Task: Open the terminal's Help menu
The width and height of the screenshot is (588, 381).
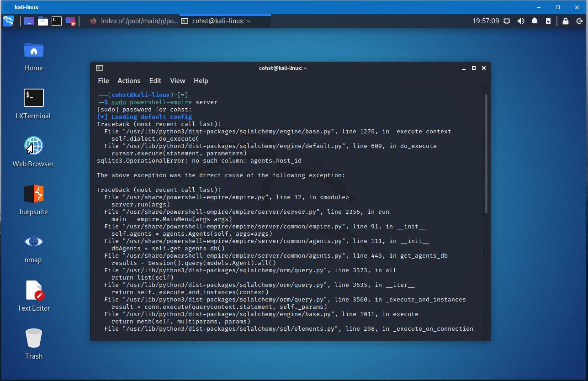Action: [x=201, y=81]
